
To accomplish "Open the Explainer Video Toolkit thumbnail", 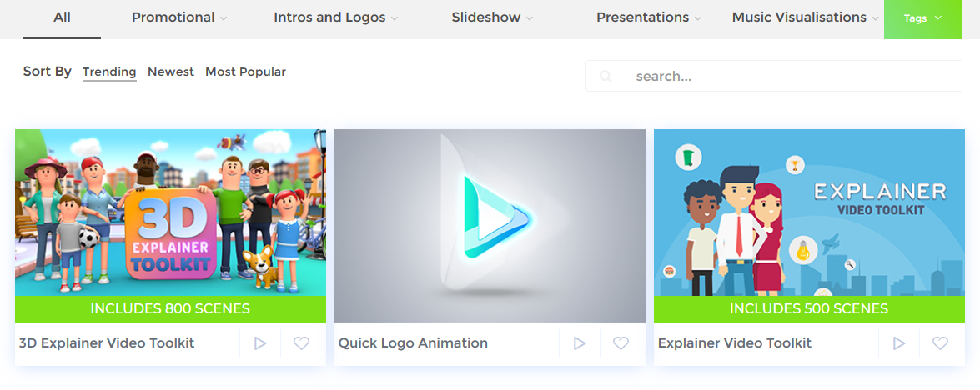I will pyautogui.click(x=809, y=212).
